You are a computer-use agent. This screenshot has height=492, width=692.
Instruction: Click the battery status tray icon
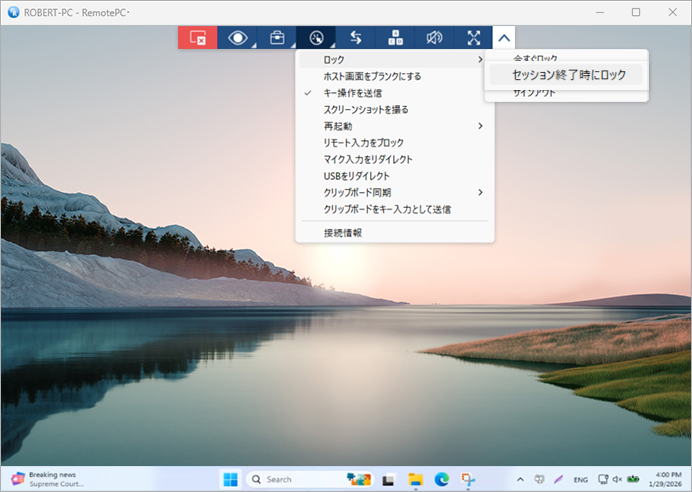(633, 479)
